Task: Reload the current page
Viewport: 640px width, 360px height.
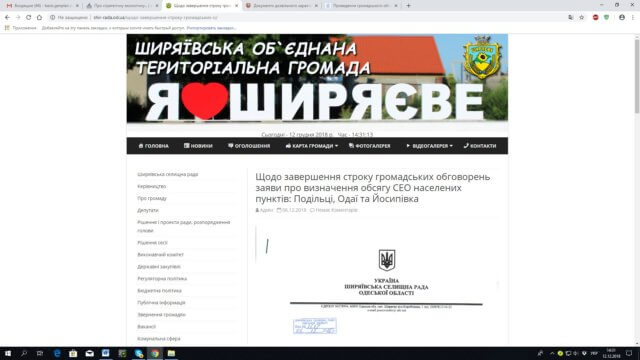Action: (29, 18)
